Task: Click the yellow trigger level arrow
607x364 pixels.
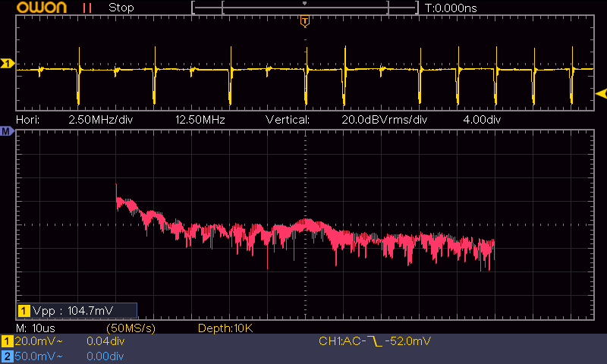Action: pyautogui.click(x=601, y=93)
